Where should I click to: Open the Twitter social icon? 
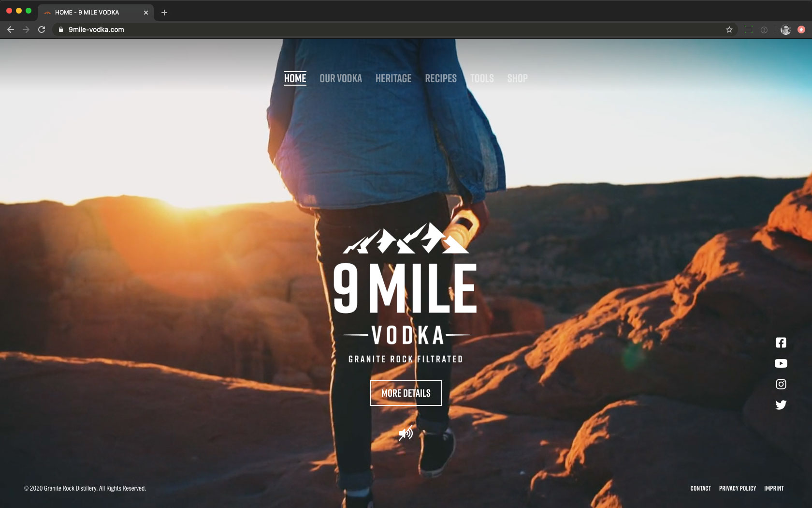coord(781,405)
